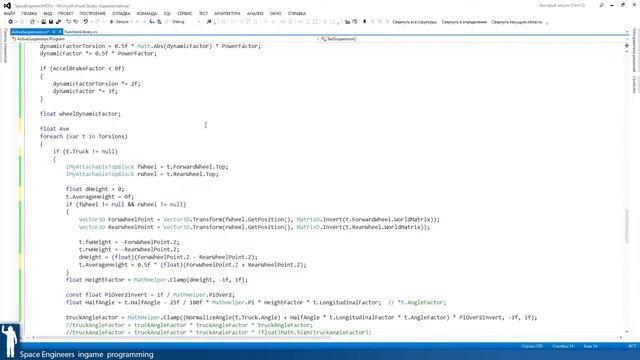Open the АНАЛИЗ menu
Screen dimensions: 640x360
pos(255,13)
